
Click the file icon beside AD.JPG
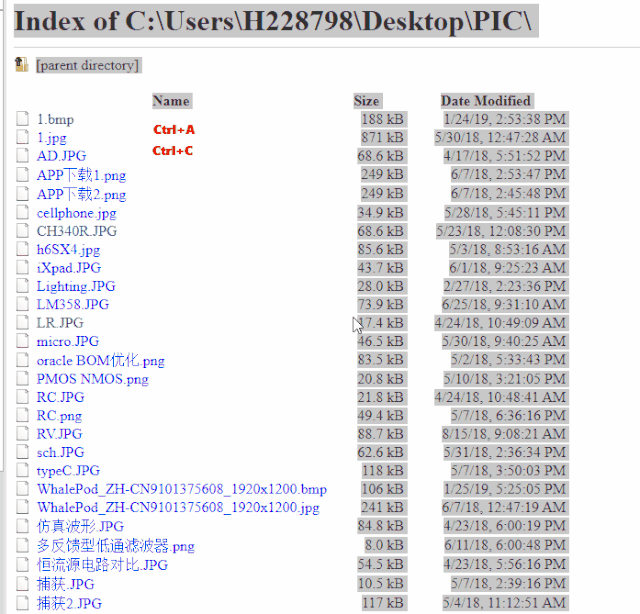coord(22,156)
